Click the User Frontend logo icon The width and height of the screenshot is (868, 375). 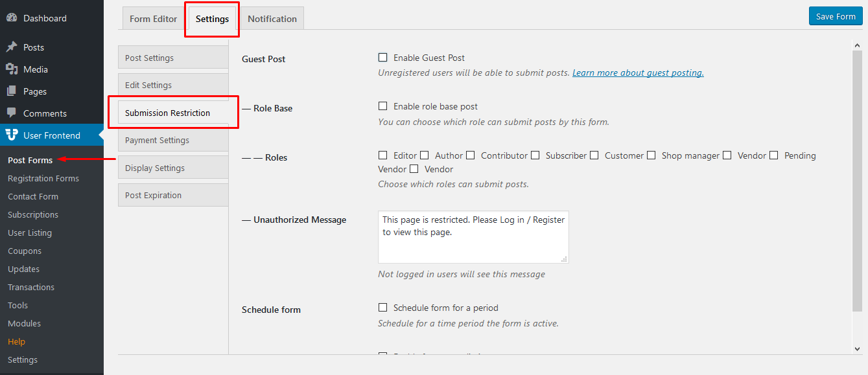12,135
